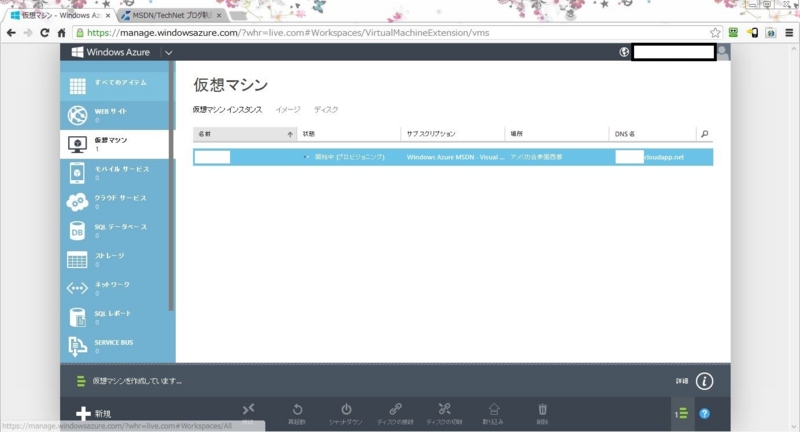
Task: Click the cloudapp.net DNS name cell
Action: coord(650,157)
